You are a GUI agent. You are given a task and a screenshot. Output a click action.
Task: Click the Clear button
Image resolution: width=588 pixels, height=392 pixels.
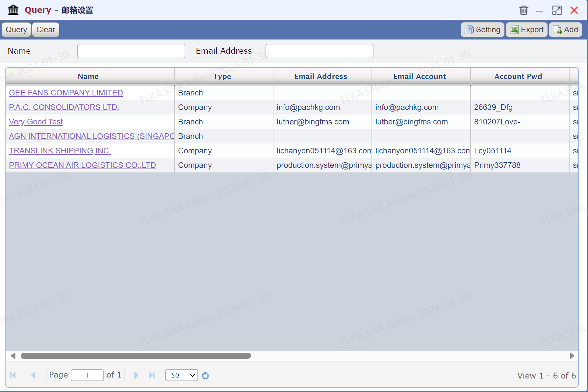pyautogui.click(x=46, y=30)
